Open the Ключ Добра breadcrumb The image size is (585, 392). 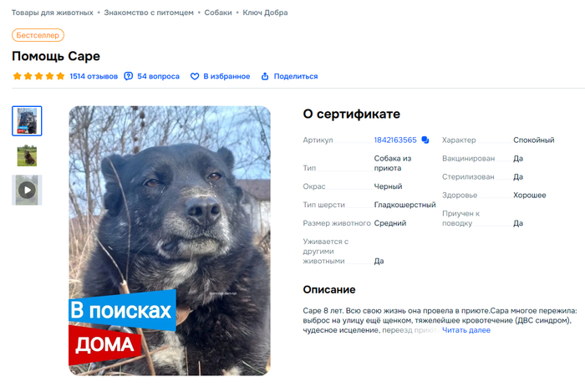click(265, 13)
